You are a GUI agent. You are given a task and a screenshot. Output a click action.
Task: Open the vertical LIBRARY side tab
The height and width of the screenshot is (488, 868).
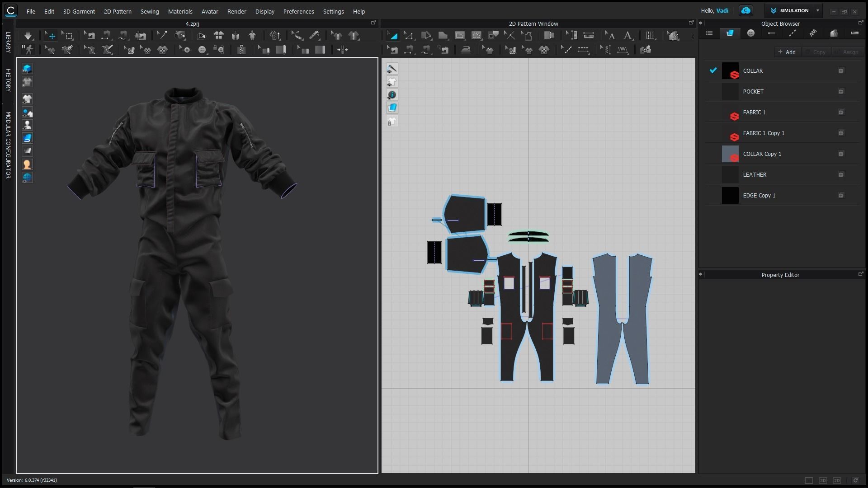[x=8, y=42]
